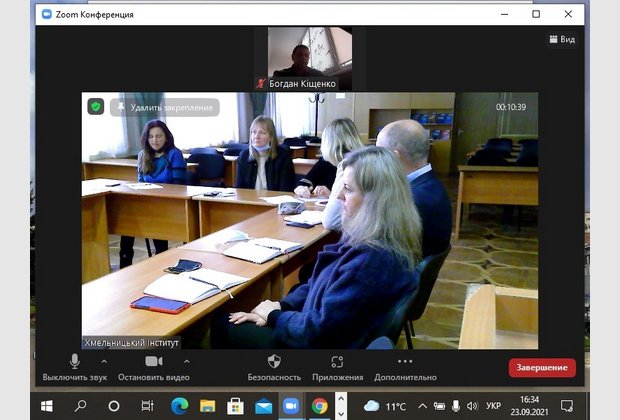Open Windows notification center icon
This screenshot has width=620, height=420.
click(567, 406)
